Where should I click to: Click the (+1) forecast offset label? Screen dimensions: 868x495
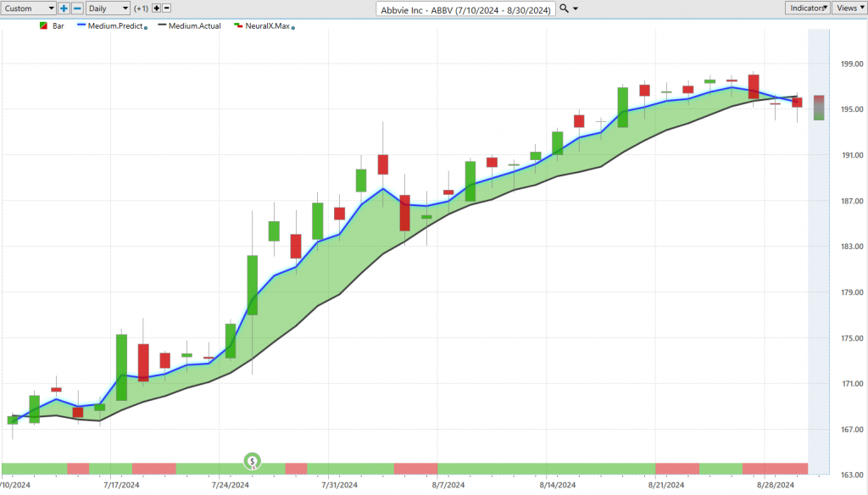142,8
